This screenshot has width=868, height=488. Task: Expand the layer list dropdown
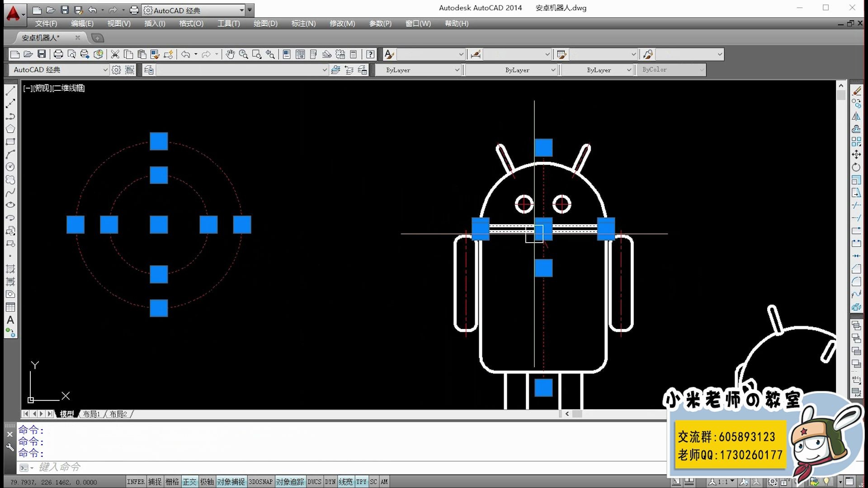click(324, 70)
